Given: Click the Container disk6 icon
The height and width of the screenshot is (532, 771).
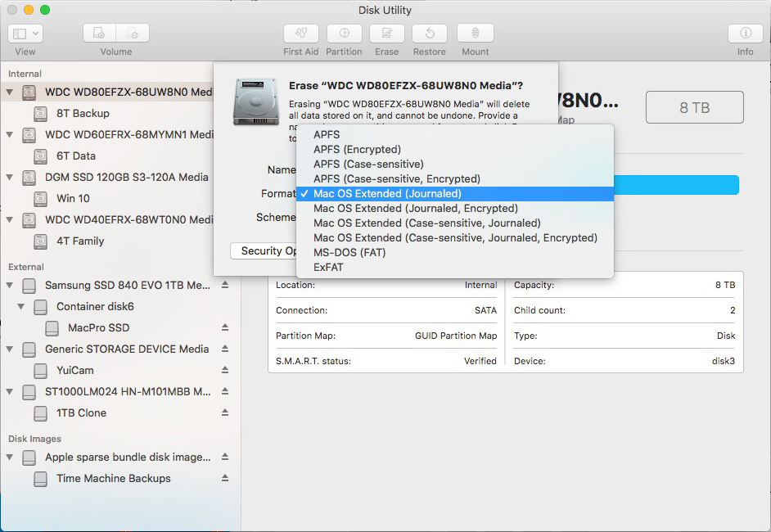Looking at the screenshot, I should tap(40, 307).
